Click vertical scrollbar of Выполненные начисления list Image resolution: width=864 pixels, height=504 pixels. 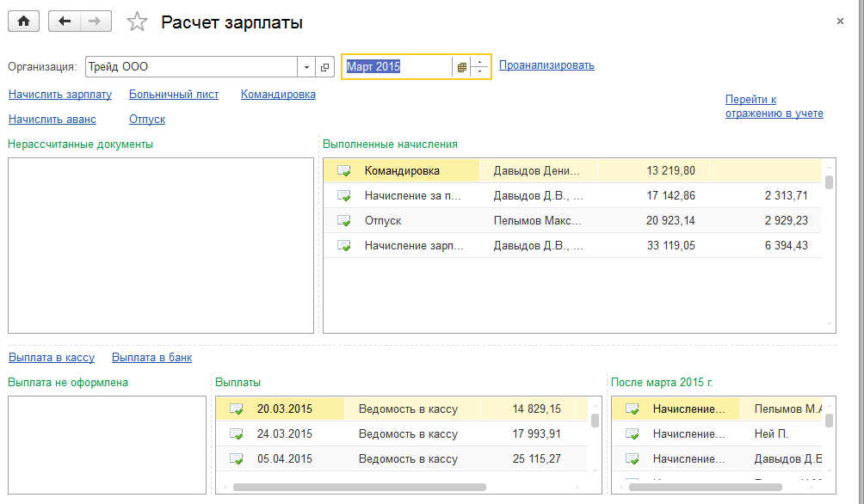[x=829, y=182]
